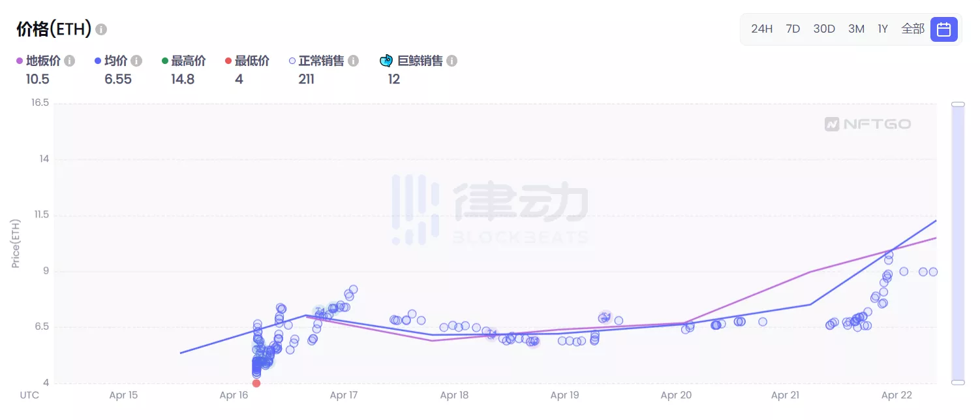The height and width of the screenshot is (420, 980).
Task: Click info icon beside 价格(ETH) title
Action: [101, 29]
